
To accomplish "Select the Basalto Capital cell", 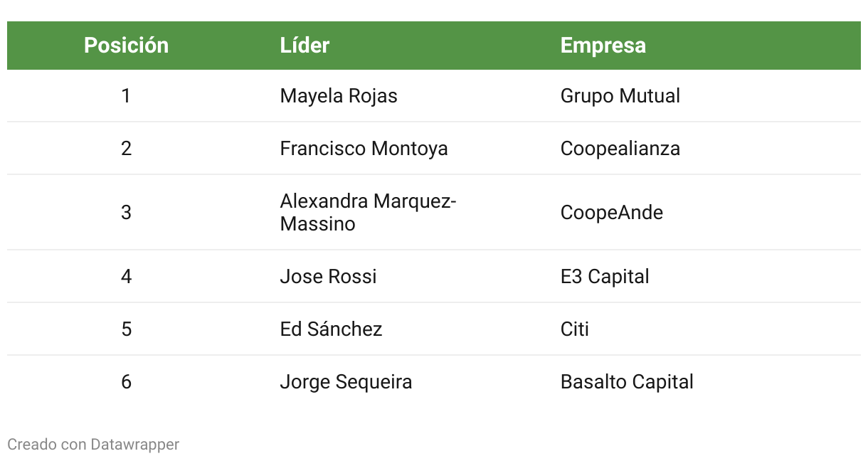I will [627, 382].
